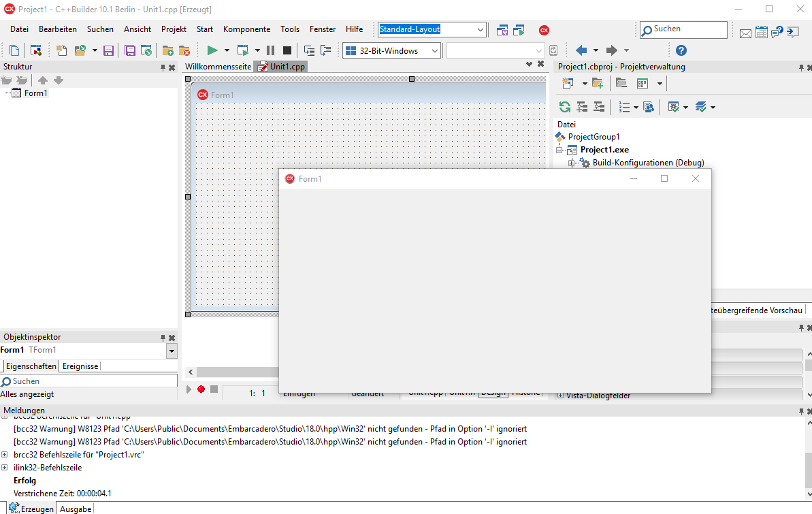Click the green Refresh icon in Projektverwaltung
The image size is (812, 514).
pyautogui.click(x=564, y=107)
